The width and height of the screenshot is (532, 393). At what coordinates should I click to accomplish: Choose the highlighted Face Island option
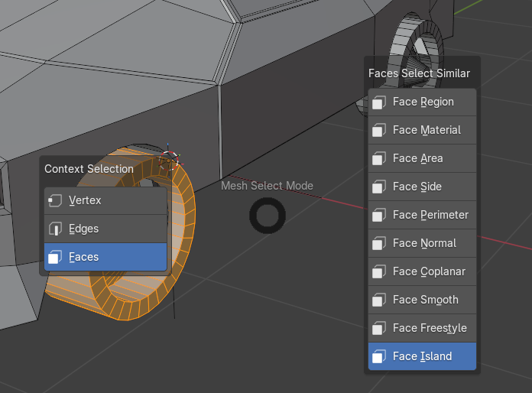point(422,356)
